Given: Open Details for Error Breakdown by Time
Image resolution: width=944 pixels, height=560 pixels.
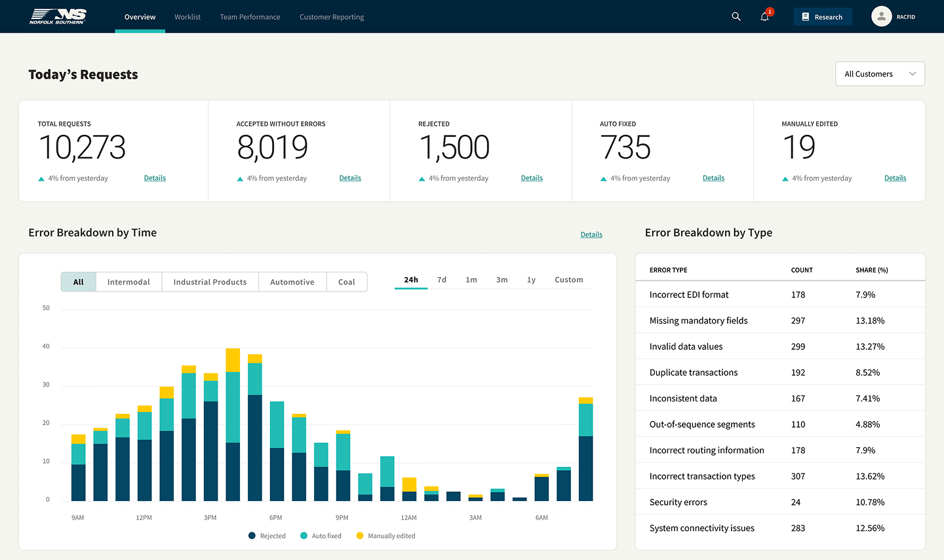Looking at the screenshot, I should coord(591,234).
